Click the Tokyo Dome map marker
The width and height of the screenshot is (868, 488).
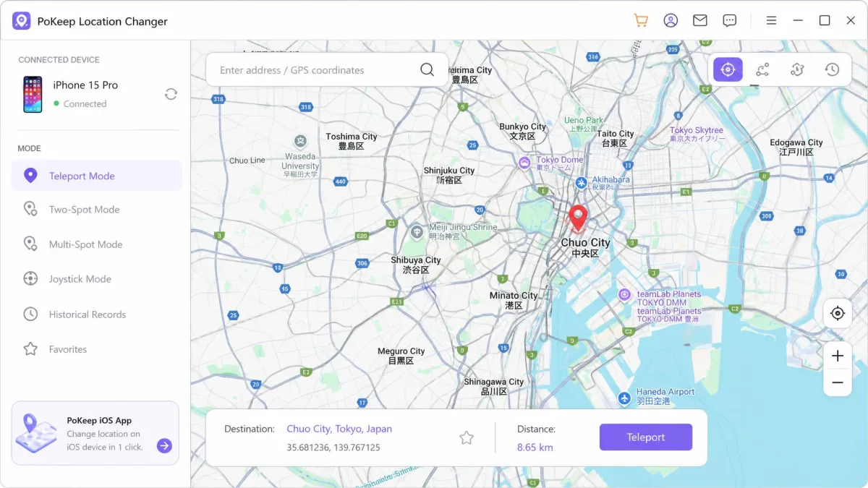coord(524,163)
